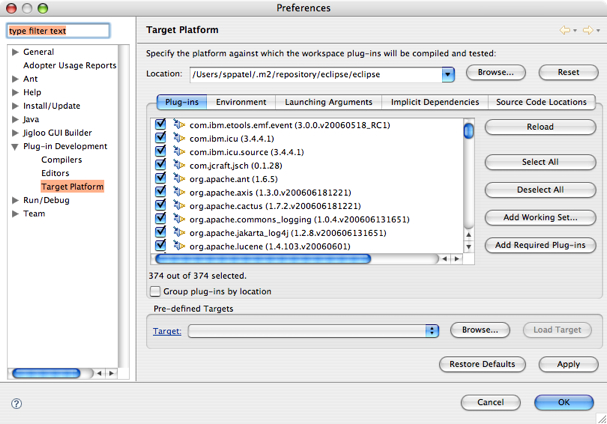Click the plug-in icon for org.apache.cactus

[179, 205]
